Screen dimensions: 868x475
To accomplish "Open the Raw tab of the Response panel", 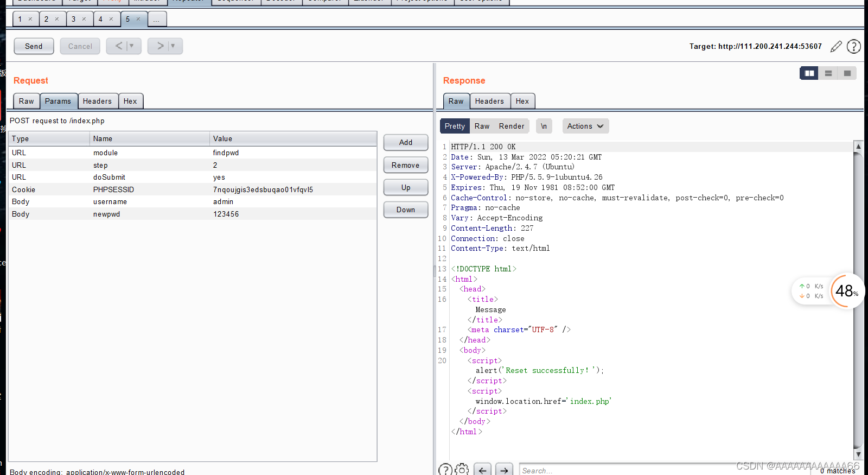I will click(456, 101).
